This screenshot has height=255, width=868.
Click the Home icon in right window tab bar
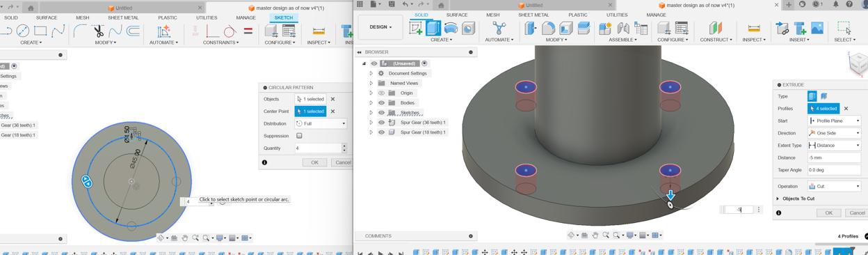[441, 5]
